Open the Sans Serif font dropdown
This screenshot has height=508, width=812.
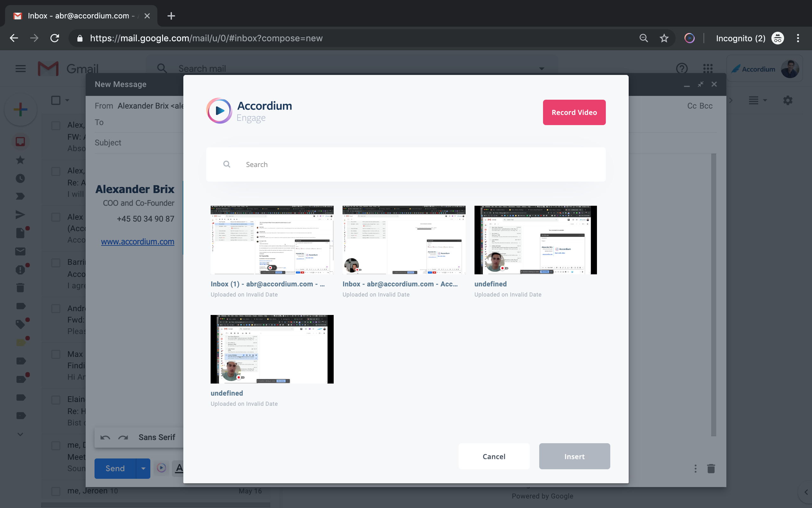[x=157, y=438]
